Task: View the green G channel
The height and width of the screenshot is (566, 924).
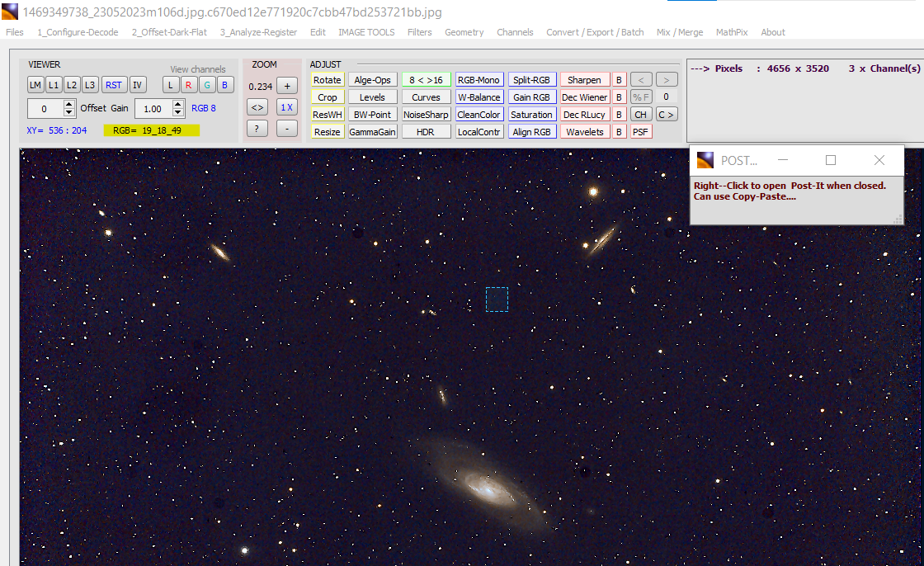Action: (x=207, y=85)
